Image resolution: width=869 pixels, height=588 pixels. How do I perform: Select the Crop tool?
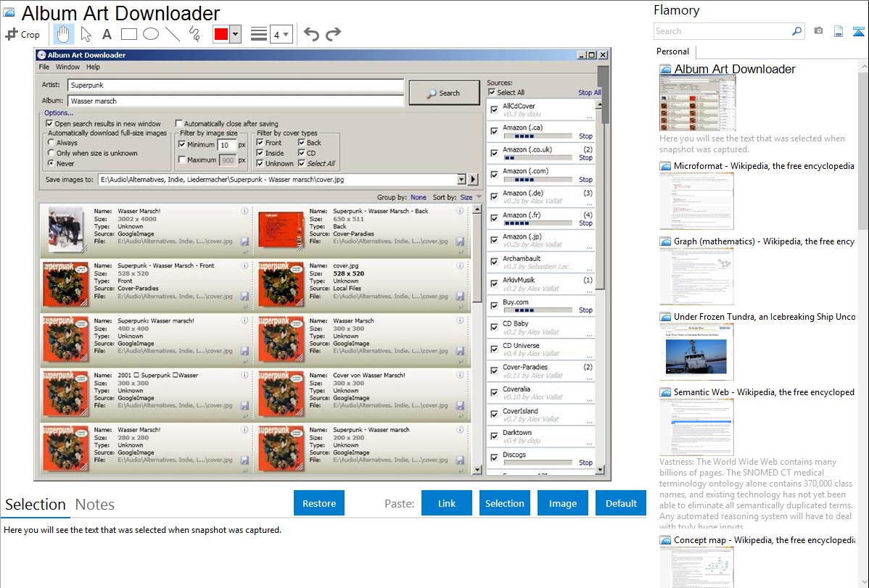pos(22,34)
